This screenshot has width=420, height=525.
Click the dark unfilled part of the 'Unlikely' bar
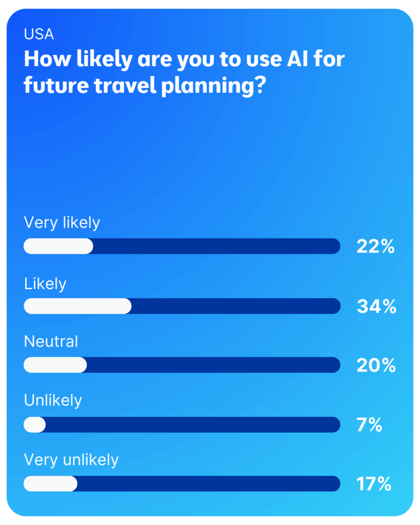[192, 425]
